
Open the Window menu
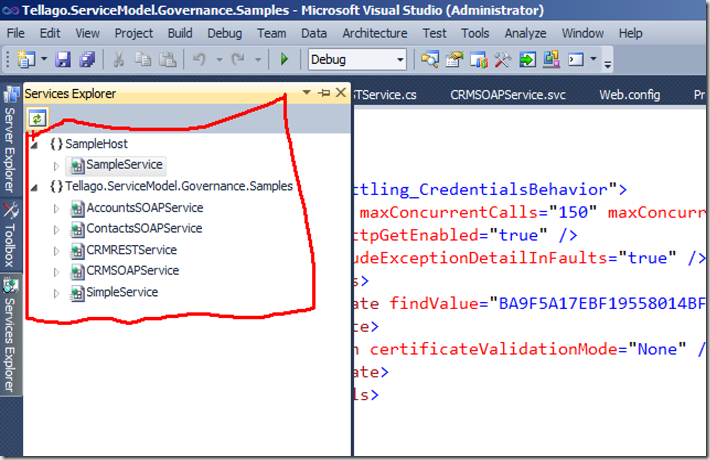point(583,34)
